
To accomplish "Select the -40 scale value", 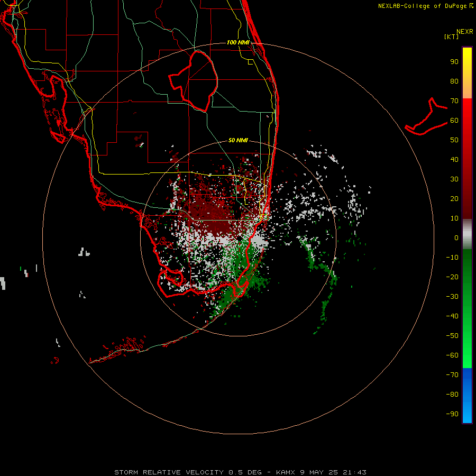I will pos(452,316).
